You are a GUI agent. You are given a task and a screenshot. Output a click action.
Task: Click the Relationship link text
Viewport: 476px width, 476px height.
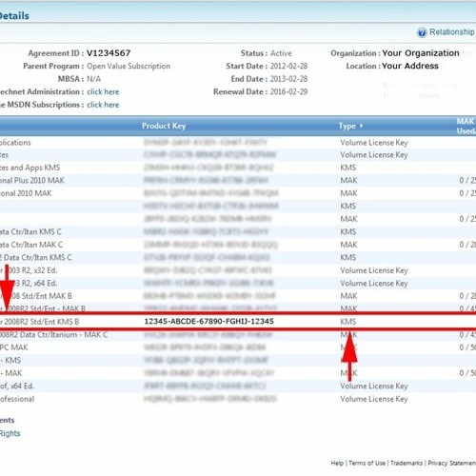pos(452,32)
